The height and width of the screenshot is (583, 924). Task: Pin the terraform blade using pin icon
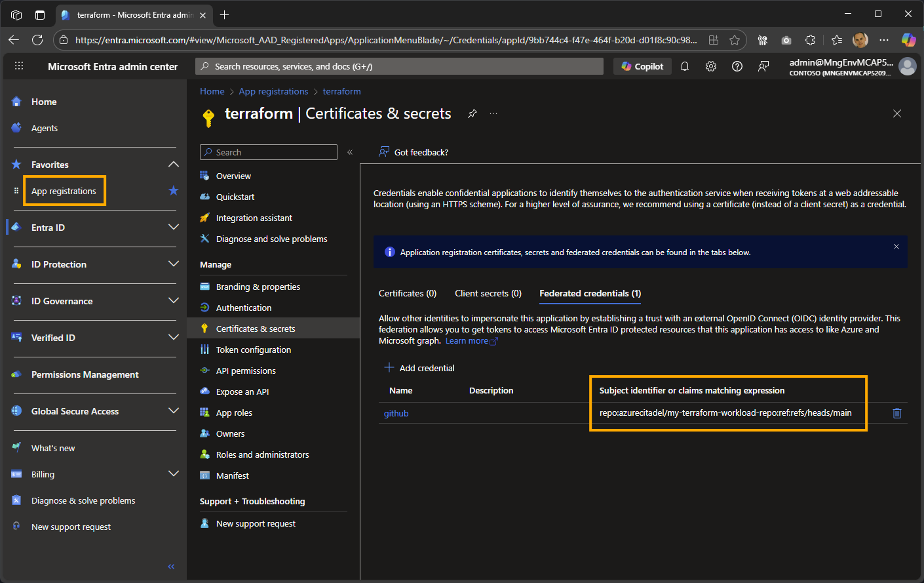pos(472,113)
